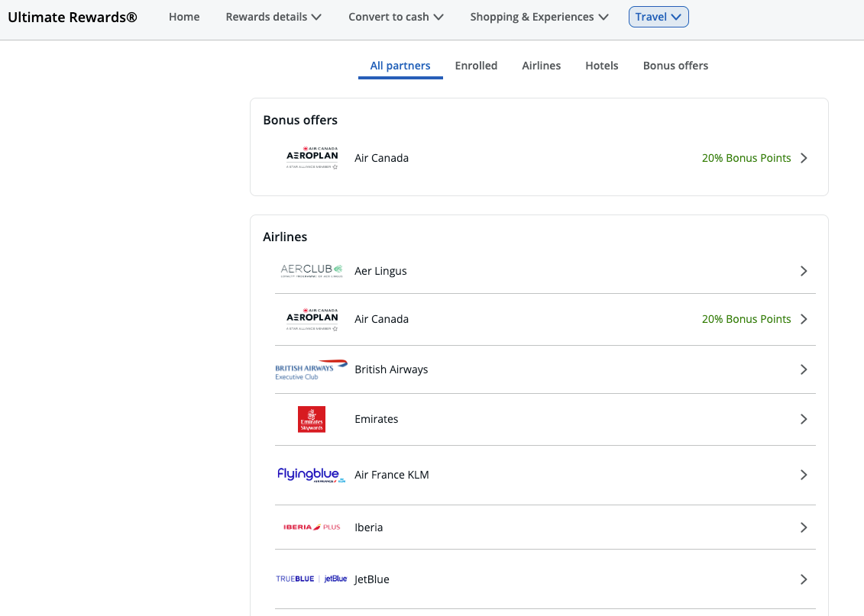Image resolution: width=864 pixels, height=616 pixels.
Task: Switch to the Enrolled tab
Action: point(476,66)
